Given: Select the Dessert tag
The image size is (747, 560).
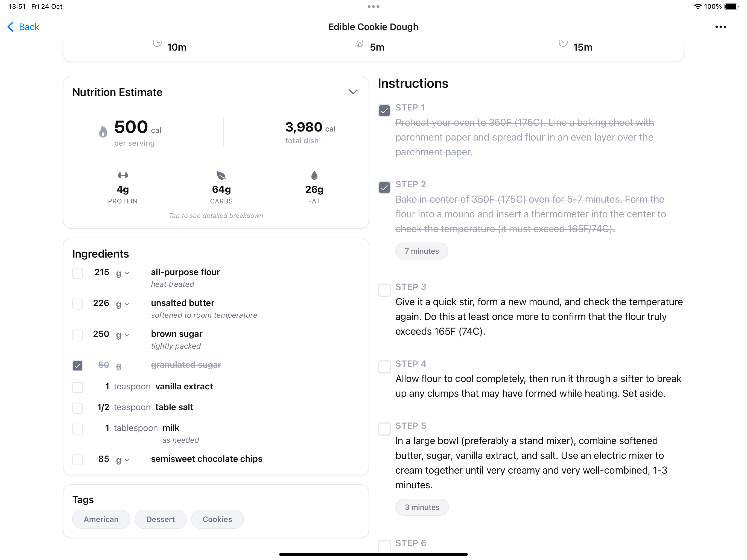Looking at the screenshot, I should (161, 519).
